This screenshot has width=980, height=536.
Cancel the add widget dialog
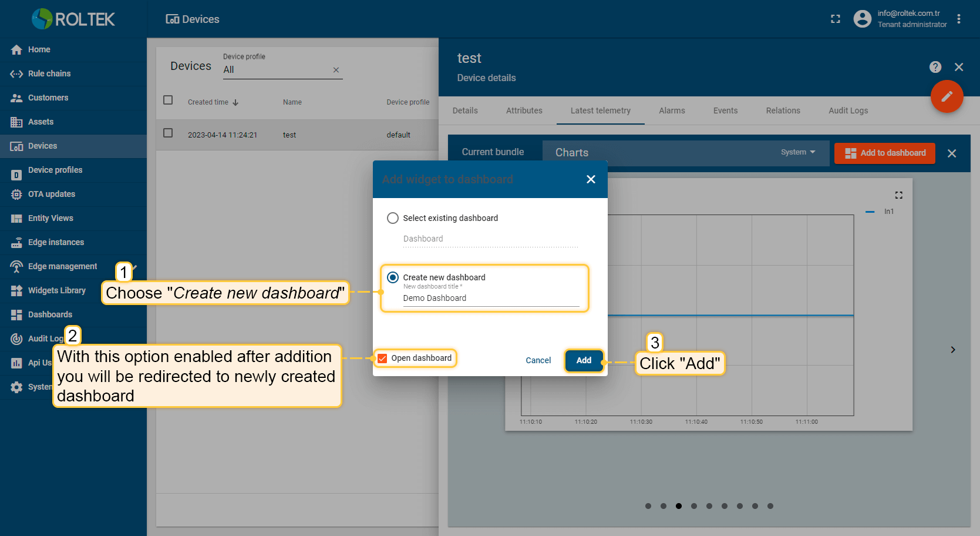[538, 360]
